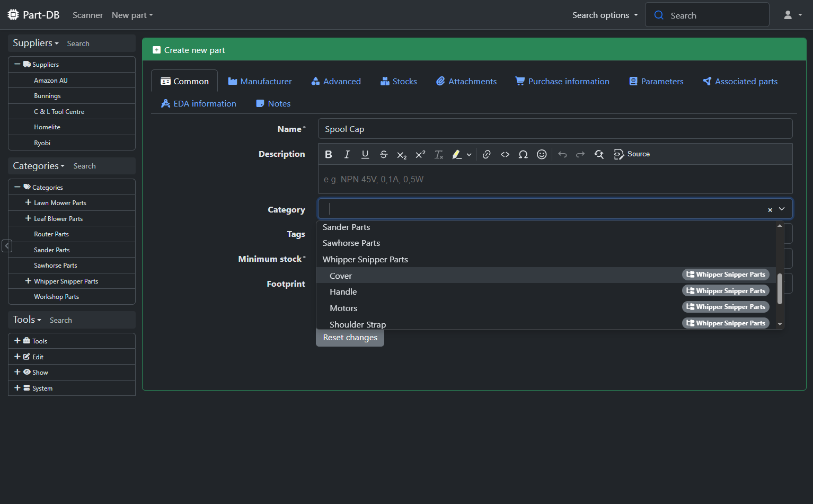Open highlight color dropdown arrow
The width and height of the screenshot is (813, 504).
(x=469, y=154)
